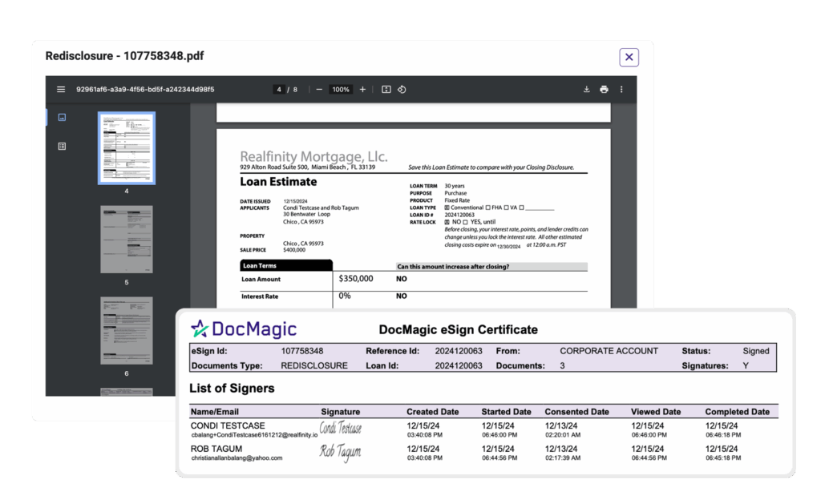
Task: Click the Realfinity Mortgage, Llc. header
Action: 313,156
